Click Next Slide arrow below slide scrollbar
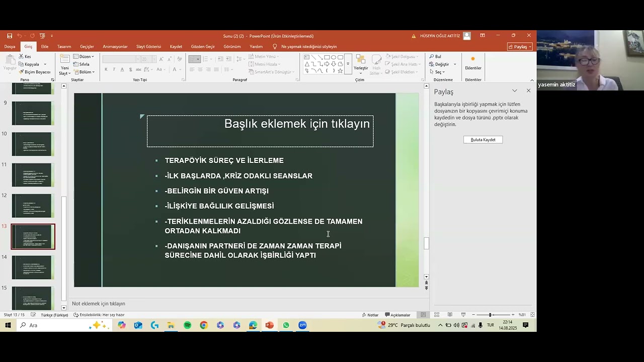This screenshot has height=362, width=644. (x=427, y=288)
